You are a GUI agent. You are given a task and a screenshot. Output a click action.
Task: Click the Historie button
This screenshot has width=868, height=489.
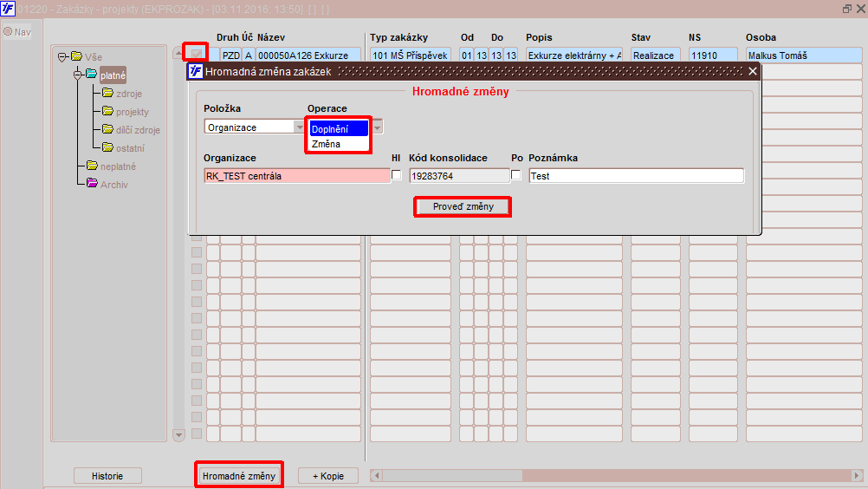[107, 476]
